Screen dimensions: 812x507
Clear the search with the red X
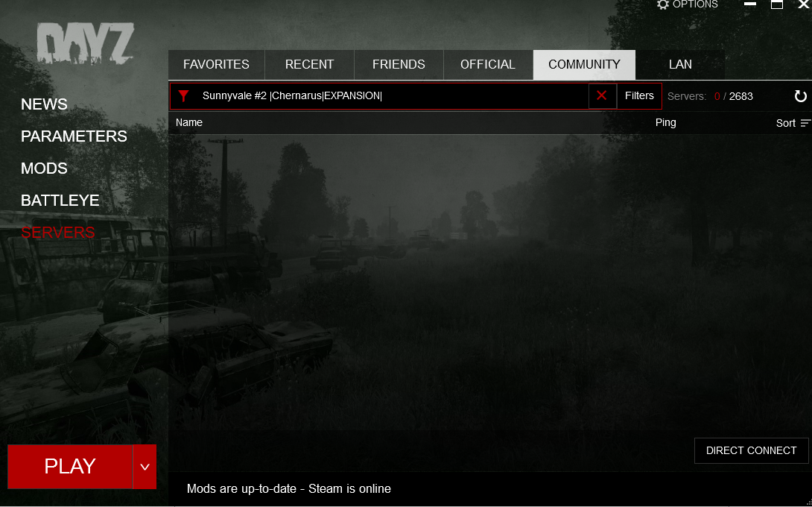(602, 96)
